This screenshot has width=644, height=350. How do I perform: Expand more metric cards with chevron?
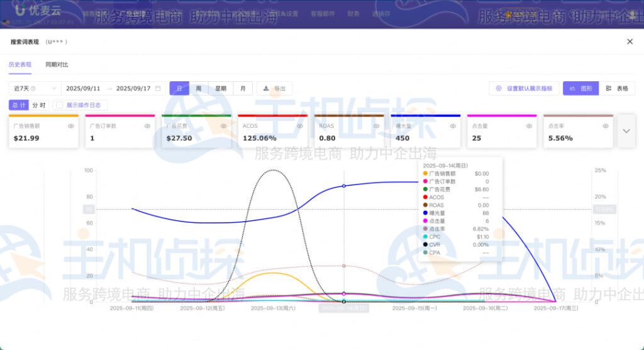click(626, 131)
